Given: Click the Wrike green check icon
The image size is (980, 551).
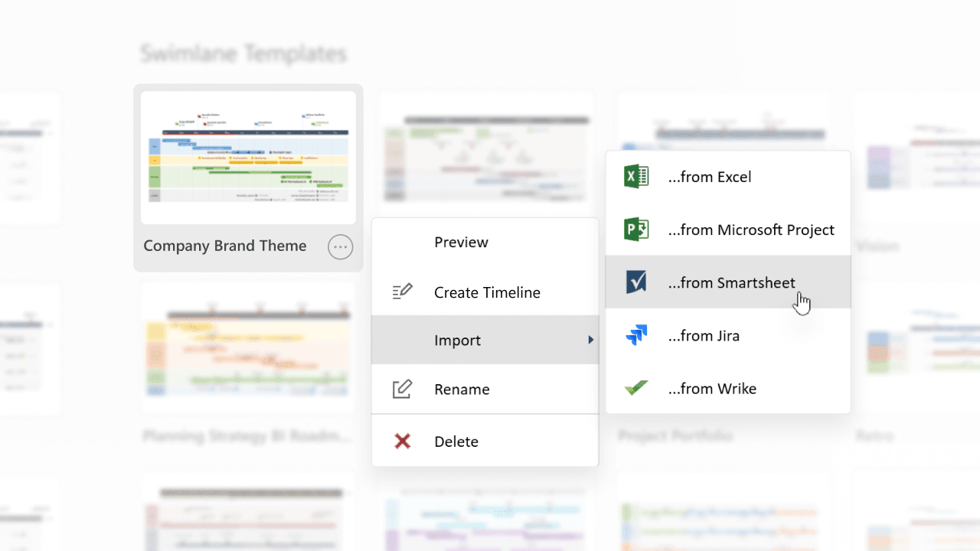Looking at the screenshot, I should 636,388.
